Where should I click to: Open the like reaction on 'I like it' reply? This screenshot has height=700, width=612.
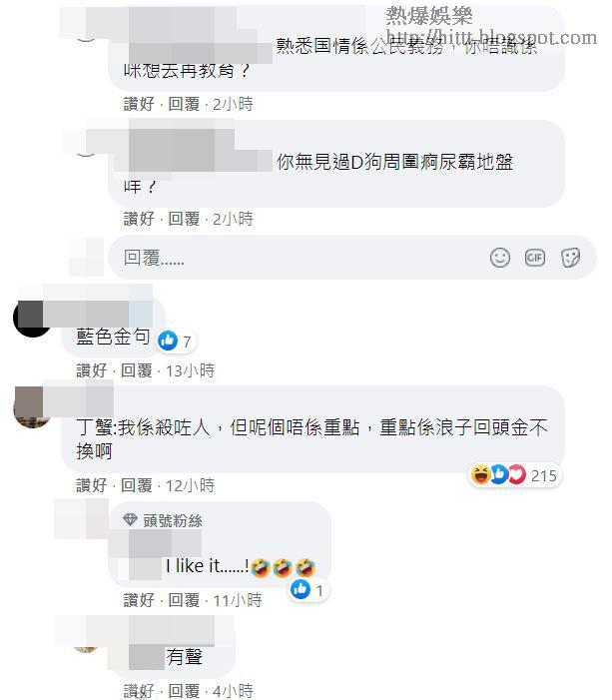tap(301, 590)
